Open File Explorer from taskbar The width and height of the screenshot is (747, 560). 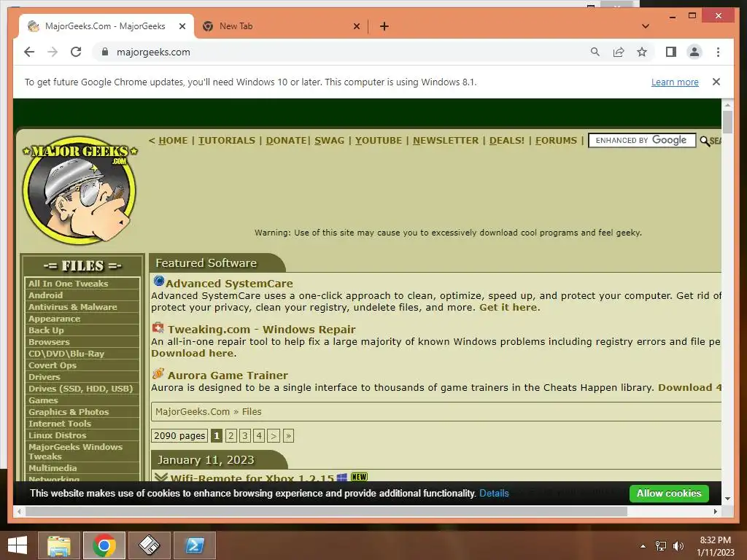[x=59, y=545]
